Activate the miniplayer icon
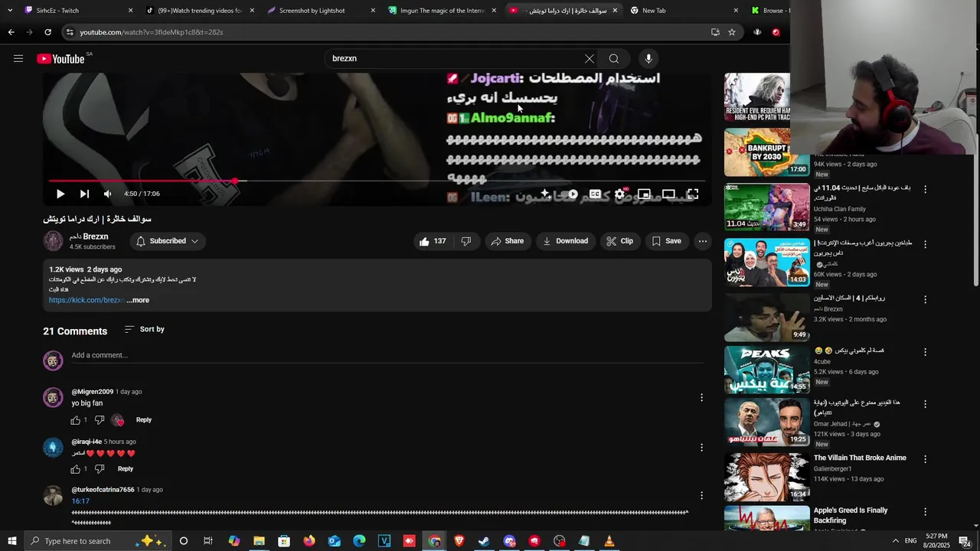 644,194
